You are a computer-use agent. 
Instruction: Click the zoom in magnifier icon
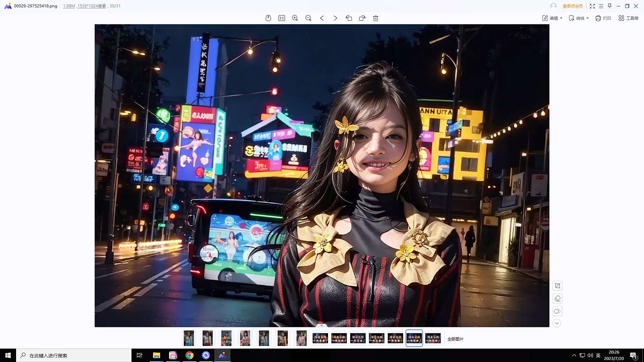(x=295, y=18)
